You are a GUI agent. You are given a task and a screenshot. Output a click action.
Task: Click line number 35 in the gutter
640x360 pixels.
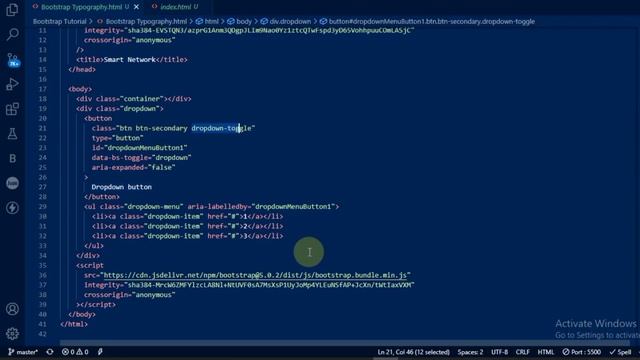pos(42,265)
